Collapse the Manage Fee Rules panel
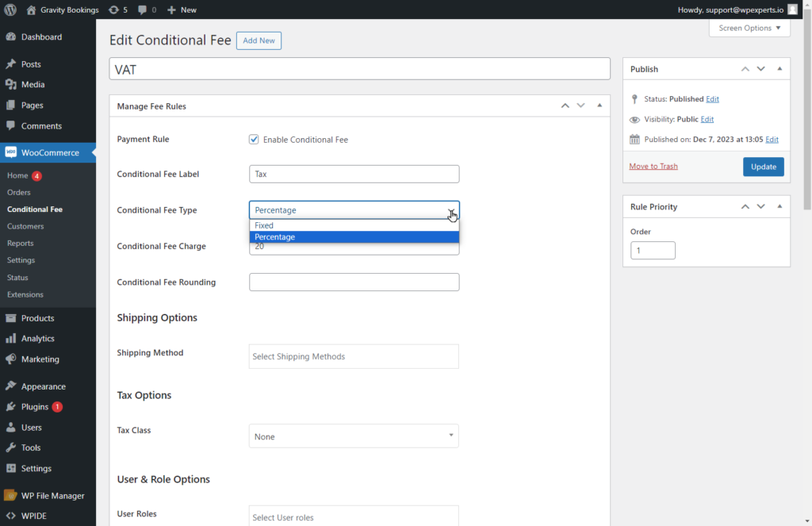This screenshot has width=812, height=526. (x=599, y=106)
